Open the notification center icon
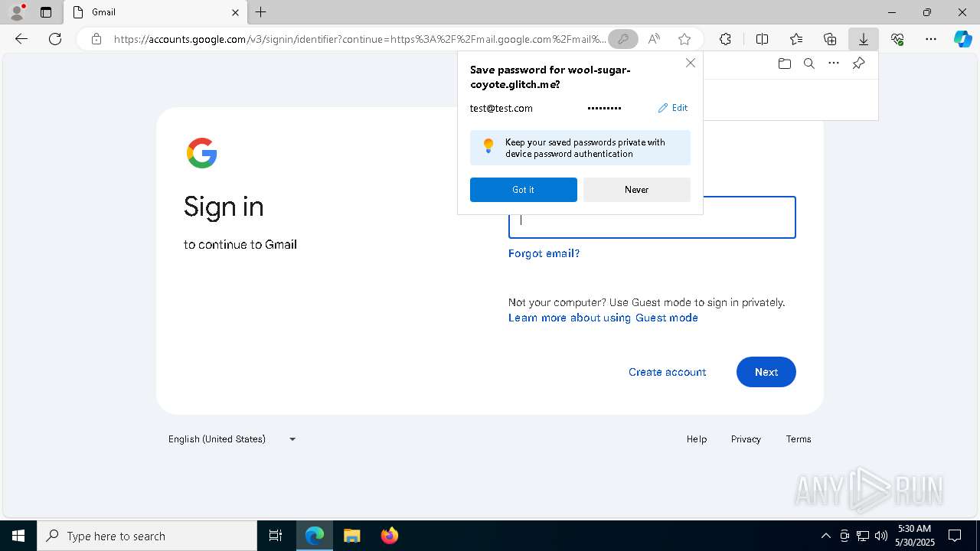The height and width of the screenshot is (551, 980). (x=955, y=536)
